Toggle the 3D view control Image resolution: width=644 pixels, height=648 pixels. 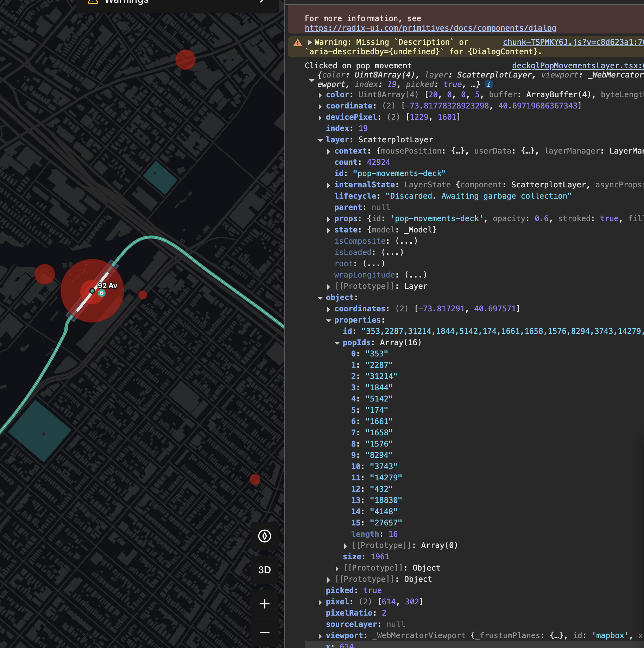coord(264,570)
